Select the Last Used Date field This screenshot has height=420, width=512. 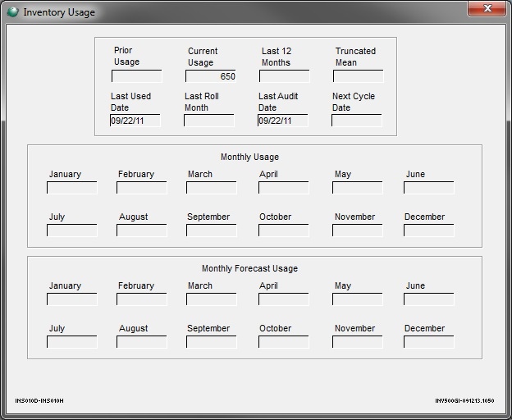tap(135, 121)
